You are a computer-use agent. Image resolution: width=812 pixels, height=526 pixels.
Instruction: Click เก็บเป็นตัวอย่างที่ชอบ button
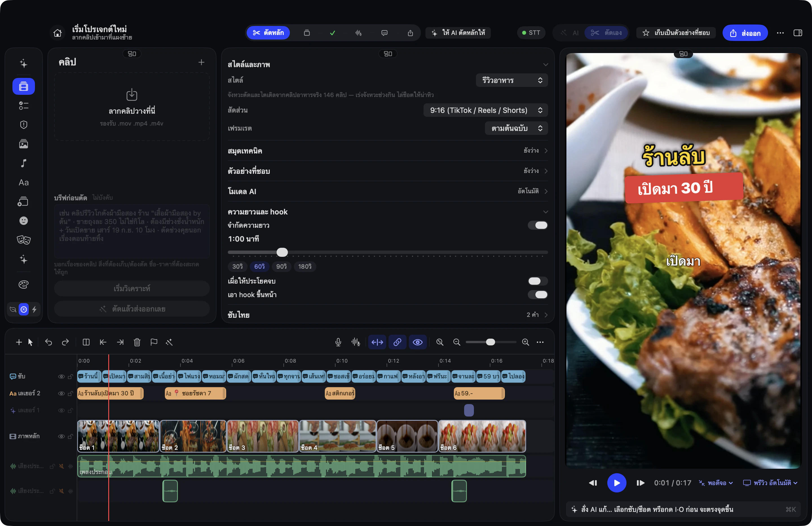676,33
